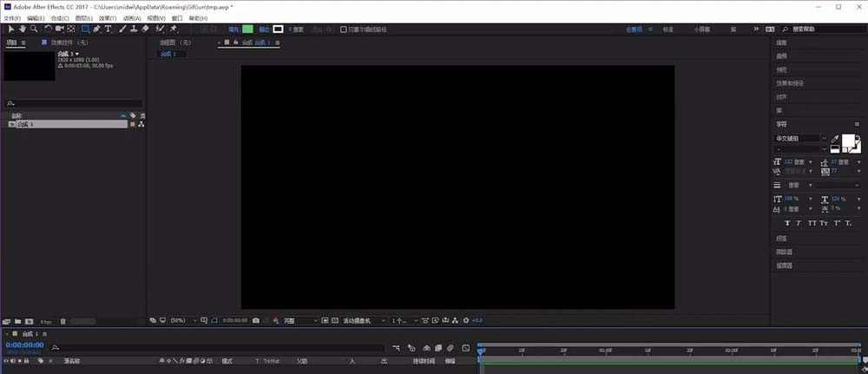Click new folder icon in Project panel
Viewport: 868px width, 374px height.
pos(17,321)
